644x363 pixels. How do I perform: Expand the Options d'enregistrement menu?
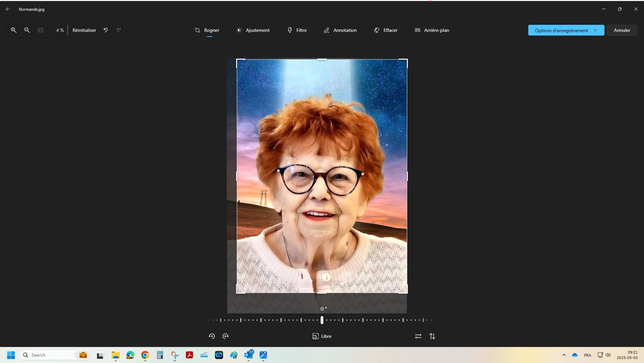(x=595, y=30)
